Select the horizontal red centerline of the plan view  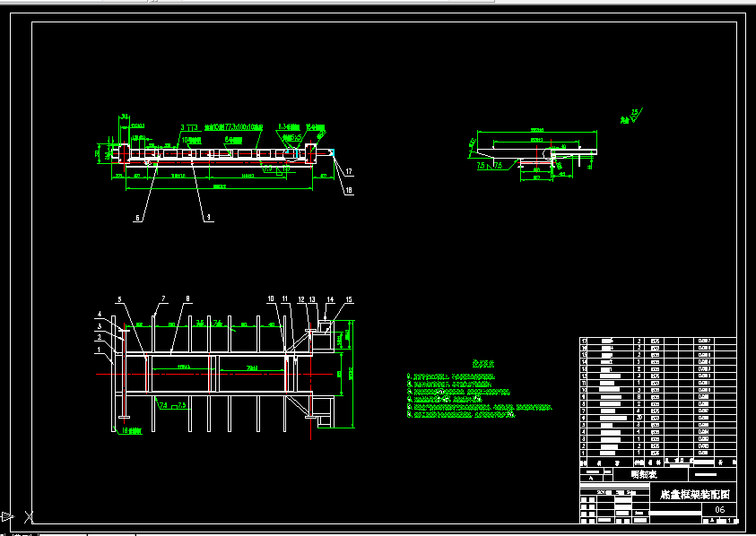coord(214,374)
